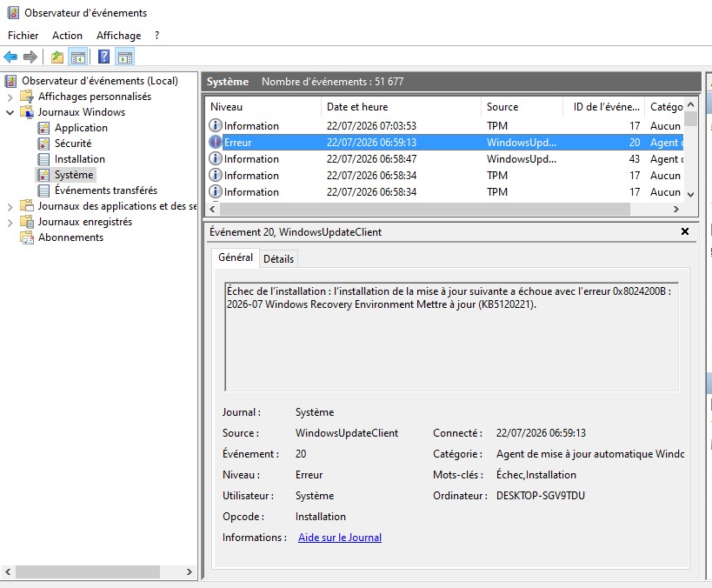Viewport: 712px width, 588px height.
Task: Click the red Erreur level icon
Action: (x=216, y=143)
